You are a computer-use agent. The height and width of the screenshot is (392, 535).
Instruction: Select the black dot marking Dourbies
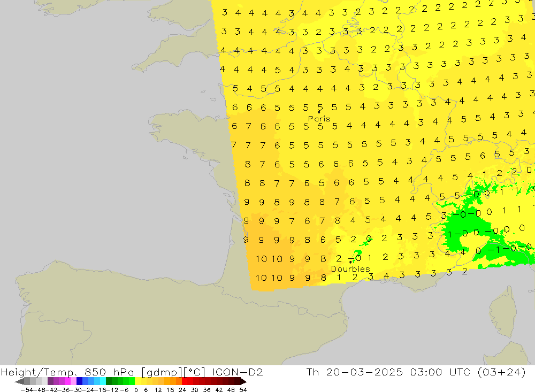pyautogui.click(x=350, y=262)
